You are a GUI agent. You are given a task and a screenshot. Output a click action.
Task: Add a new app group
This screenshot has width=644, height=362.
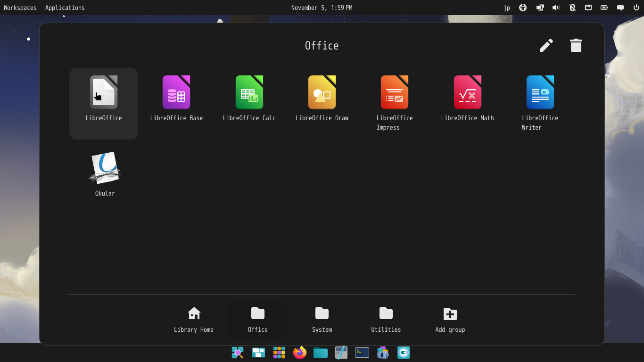450,320
